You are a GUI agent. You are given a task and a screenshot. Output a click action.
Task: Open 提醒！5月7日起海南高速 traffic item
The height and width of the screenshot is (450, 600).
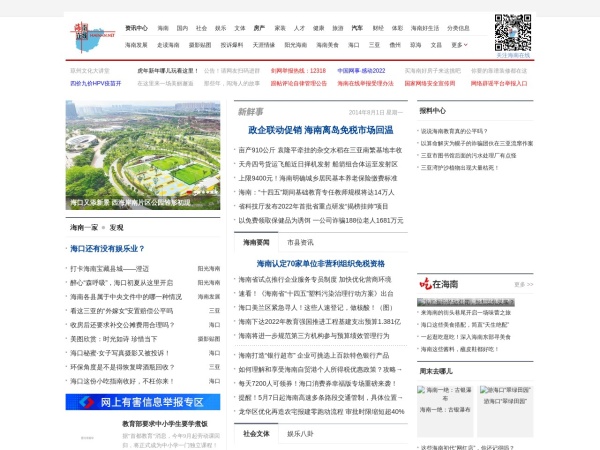[320, 398]
